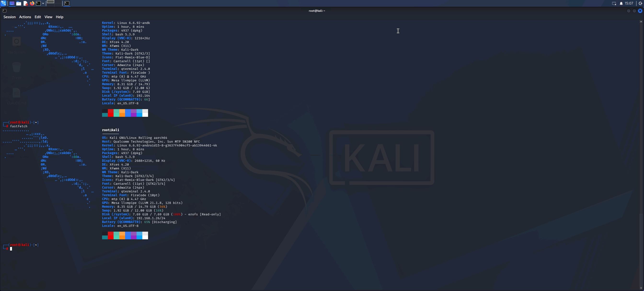Minimize the qterminal window
Viewport: 644px width, 291px height.
pos(628,11)
